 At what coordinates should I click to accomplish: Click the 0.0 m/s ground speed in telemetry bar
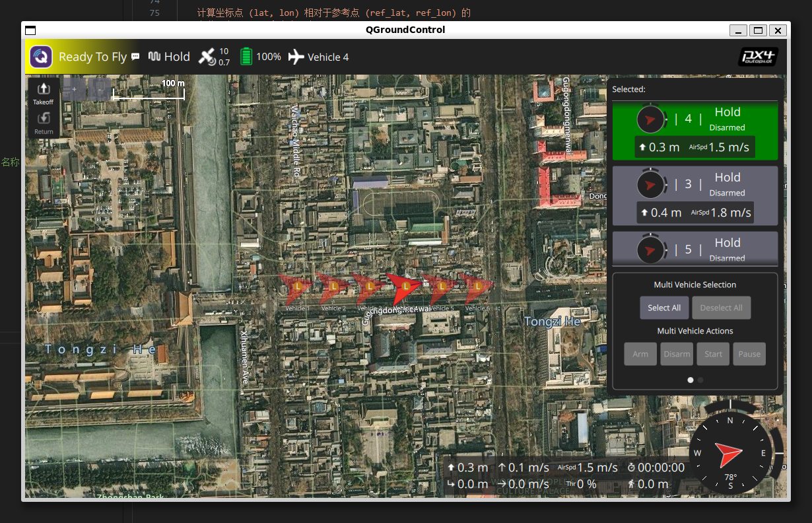pyautogui.click(x=524, y=484)
